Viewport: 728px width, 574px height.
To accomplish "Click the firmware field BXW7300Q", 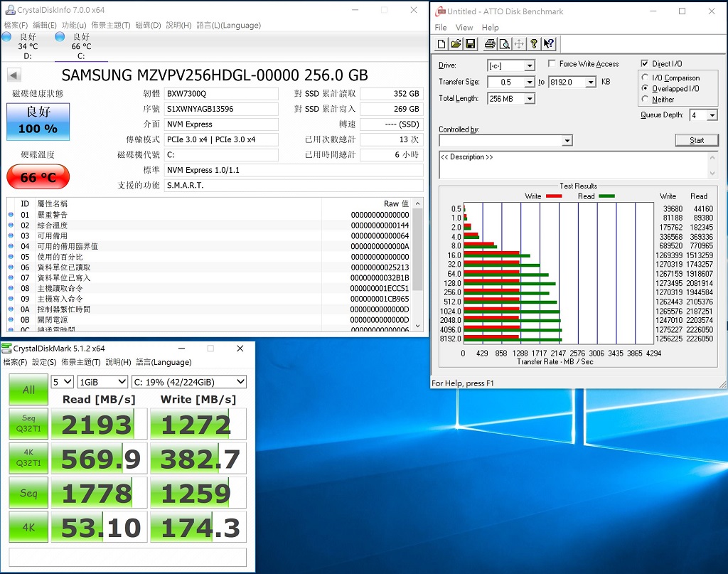I will [x=222, y=94].
